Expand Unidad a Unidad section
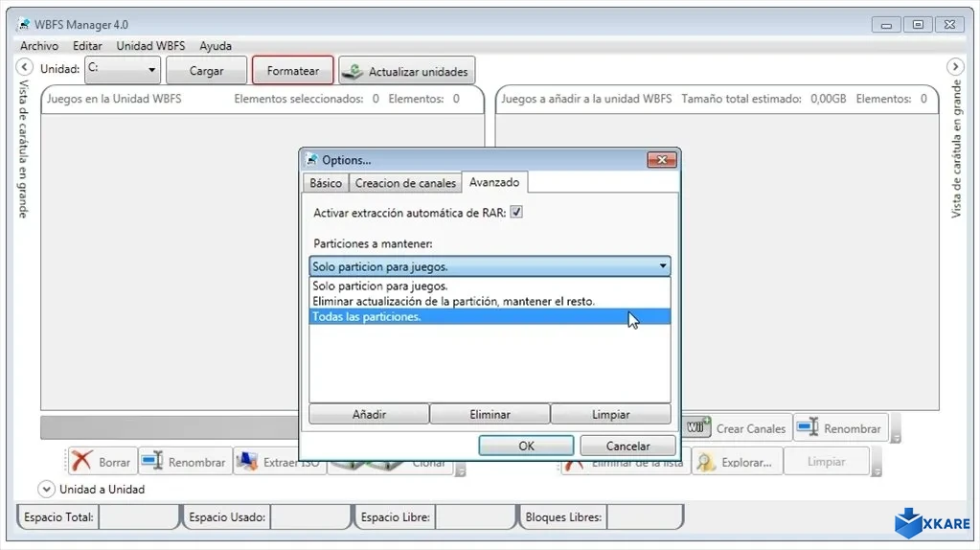The width and height of the screenshot is (980, 550). coord(46,489)
